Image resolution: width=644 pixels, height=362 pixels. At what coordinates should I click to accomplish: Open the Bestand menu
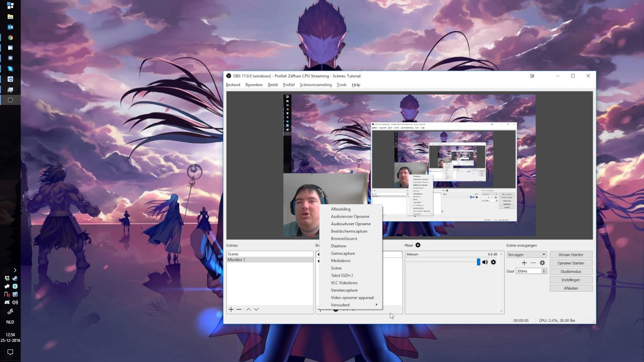(233, 85)
